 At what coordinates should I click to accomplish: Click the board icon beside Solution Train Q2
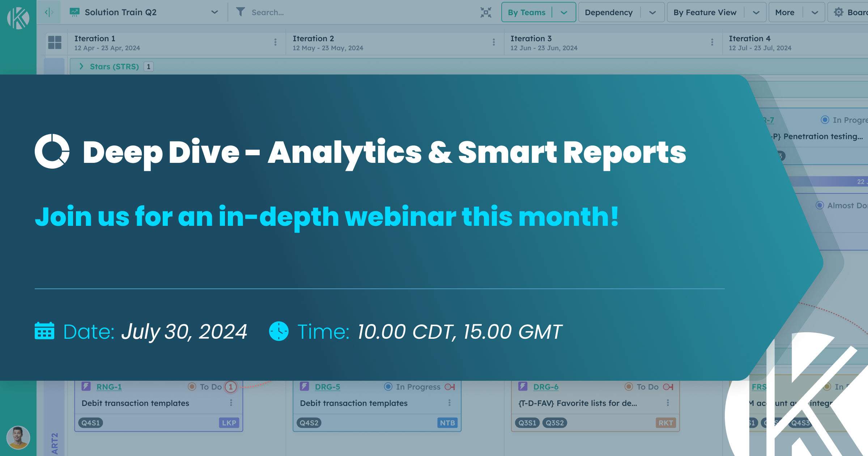click(x=75, y=12)
